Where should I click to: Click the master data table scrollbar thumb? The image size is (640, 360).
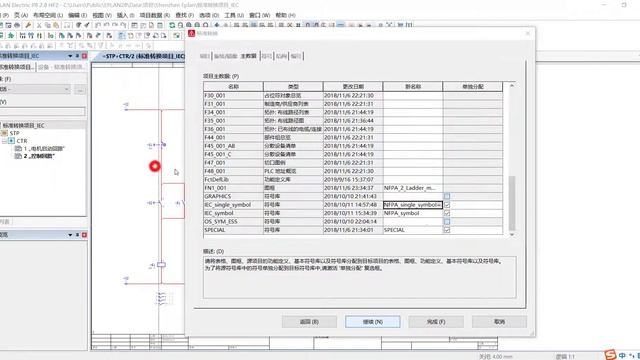tap(512, 203)
